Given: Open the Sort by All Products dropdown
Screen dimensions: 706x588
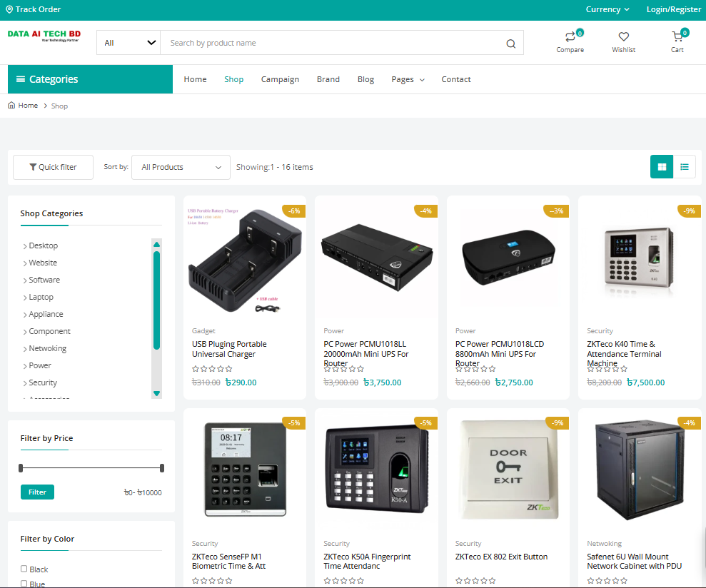Looking at the screenshot, I should (x=181, y=167).
